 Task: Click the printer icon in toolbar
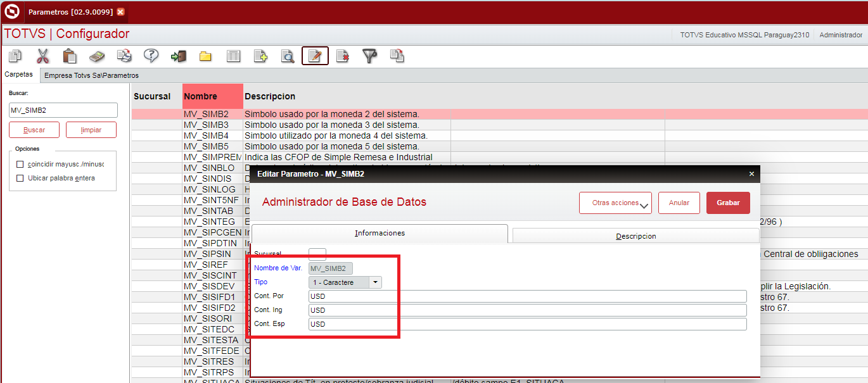[124, 56]
